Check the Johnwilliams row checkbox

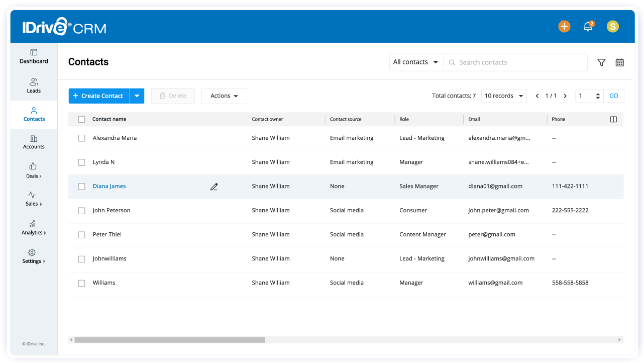pos(81,259)
